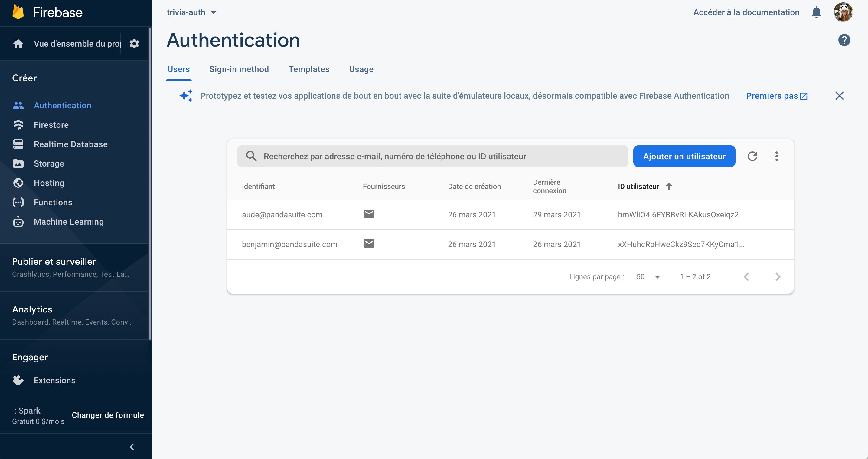Open Extensions from the Engager section
This screenshot has height=459, width=868.
click(x=54, y=380)
